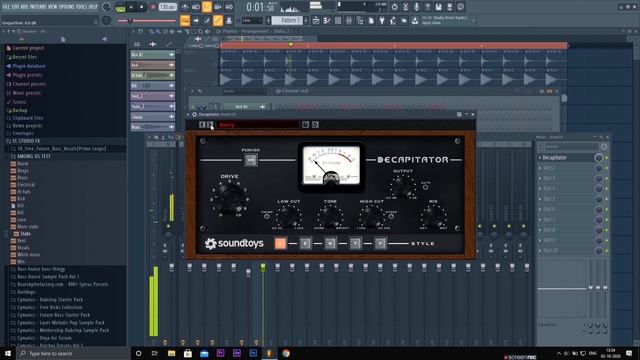Click the Soundtoys logo
640x360 pixels.
[x=234, y=243]
